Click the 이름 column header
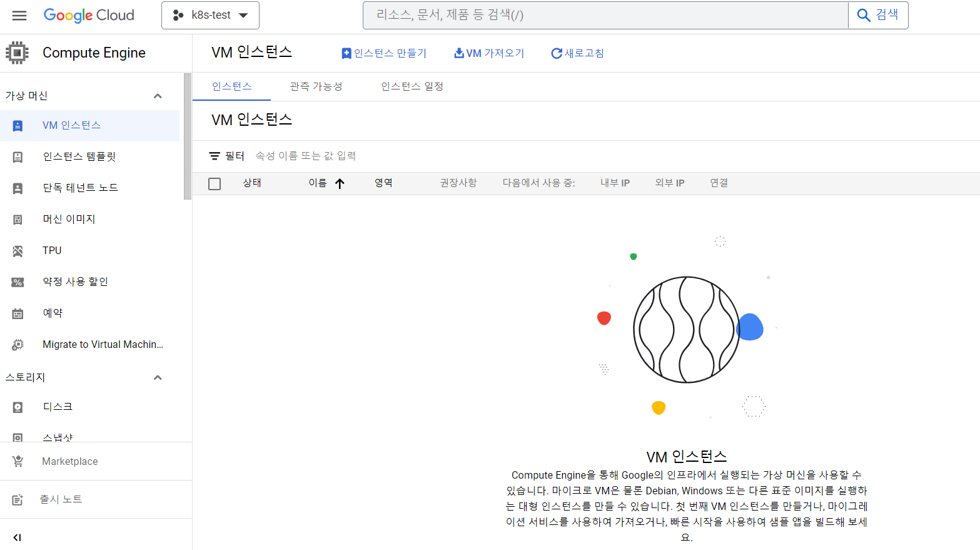Viewport: 980px width, 550px height. 318,183
